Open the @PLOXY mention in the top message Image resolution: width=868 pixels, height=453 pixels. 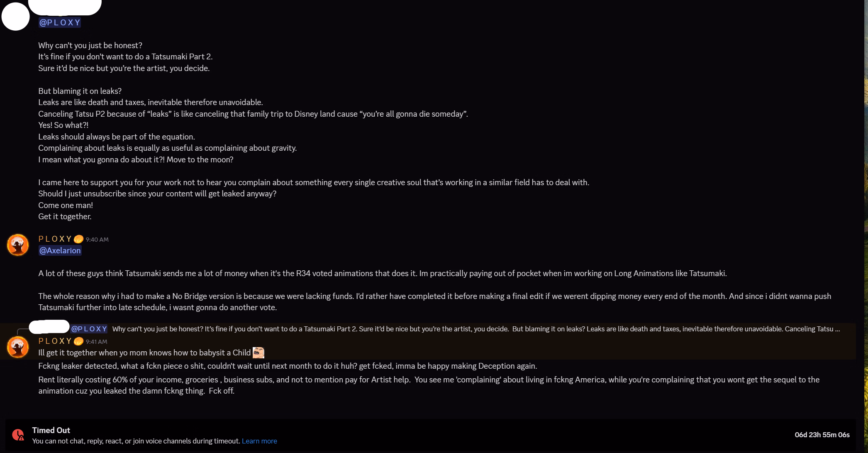point(60,22)
